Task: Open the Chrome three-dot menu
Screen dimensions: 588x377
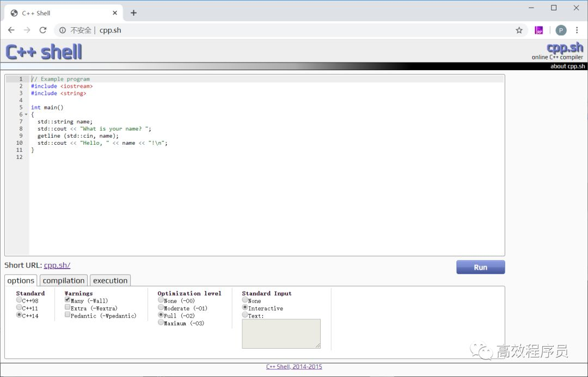Action: [577, 30]
